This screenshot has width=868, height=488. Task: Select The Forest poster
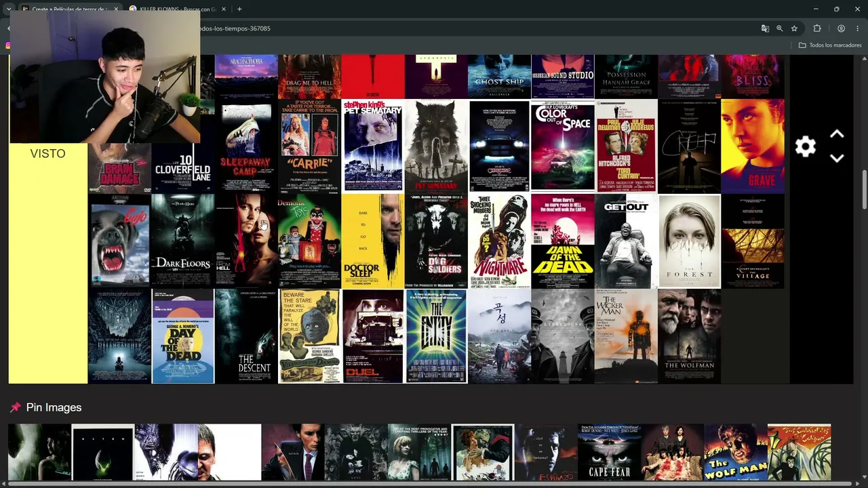(x=689, y=241)
